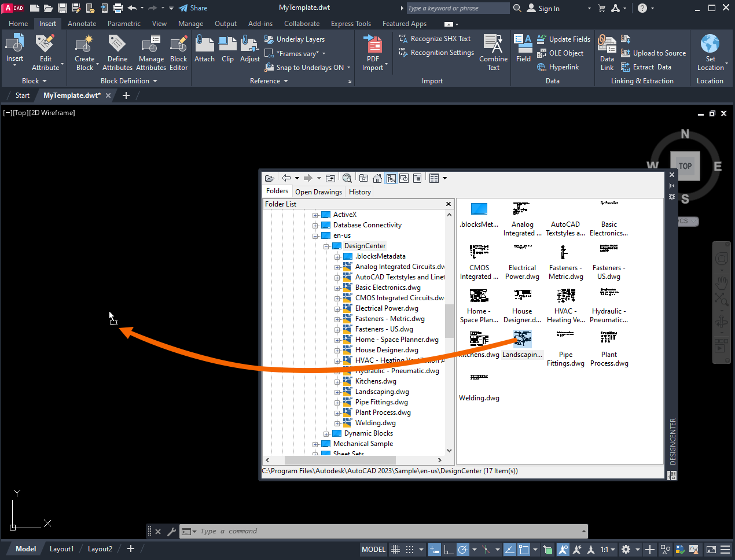
Task: Click Underlay Layers button
Action: point(295,39)
